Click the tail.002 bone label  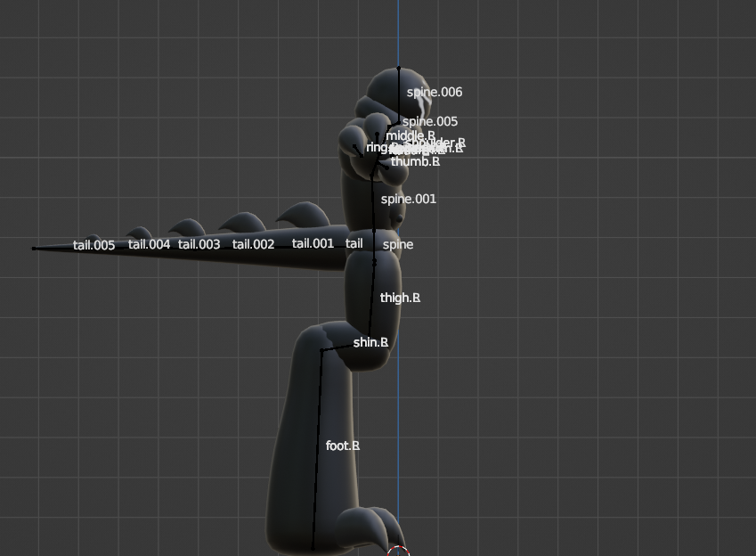[253, 245]
